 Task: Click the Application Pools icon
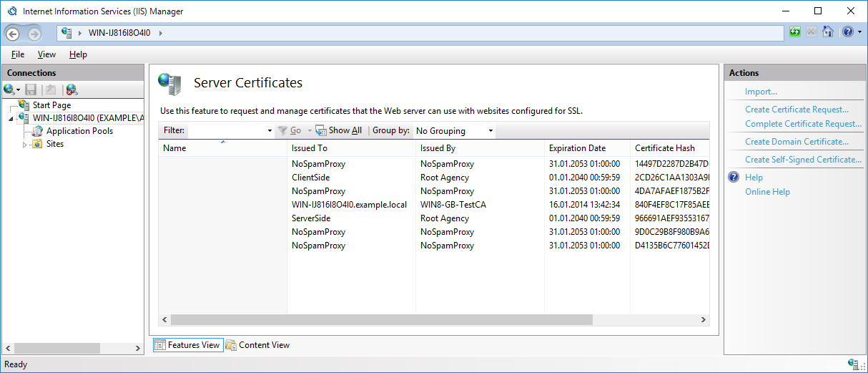point(38,131)
